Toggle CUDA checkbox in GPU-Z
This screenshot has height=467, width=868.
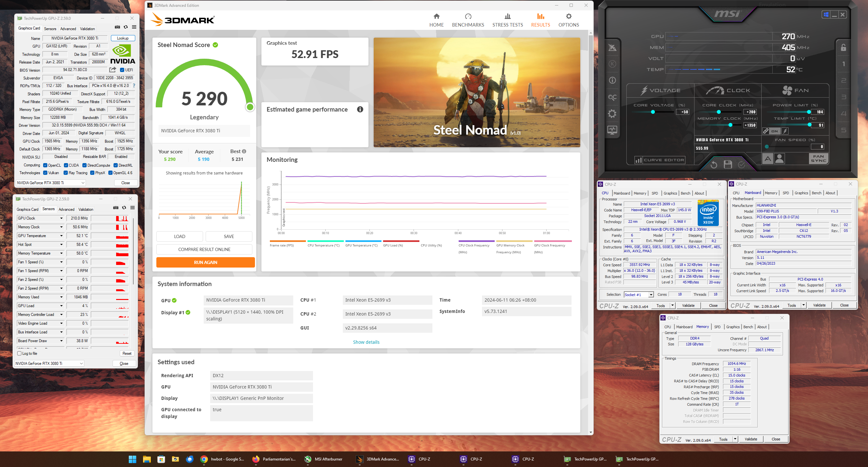(x=66, y=165)
